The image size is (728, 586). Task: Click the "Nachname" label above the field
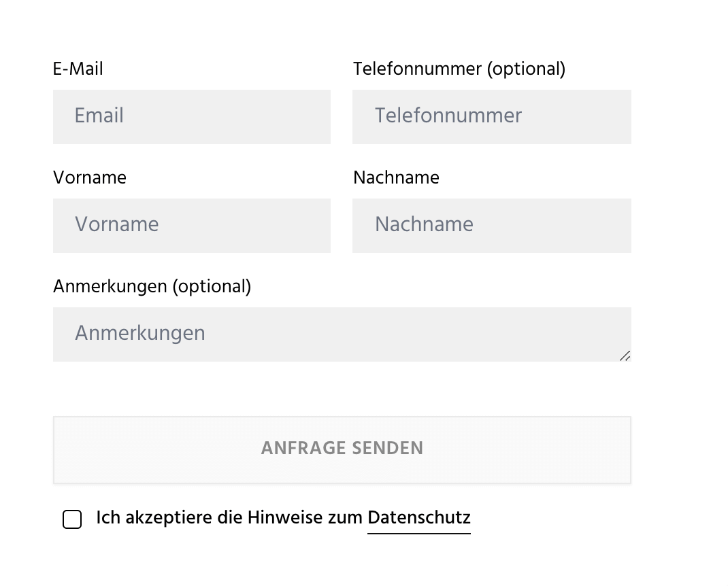396,177
